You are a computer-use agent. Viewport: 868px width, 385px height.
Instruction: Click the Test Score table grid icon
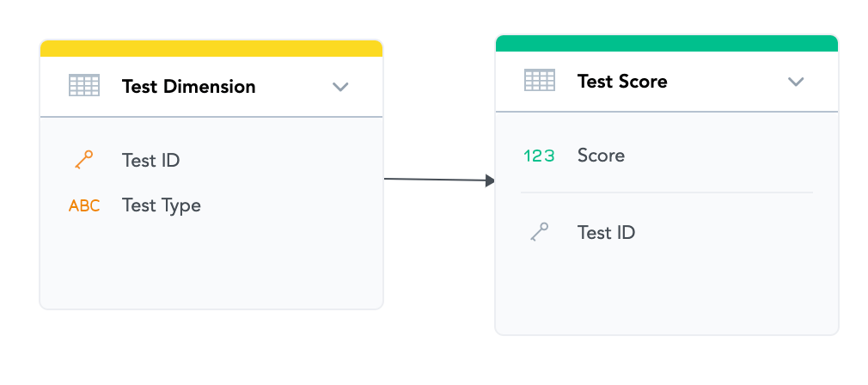coord(540,81)
